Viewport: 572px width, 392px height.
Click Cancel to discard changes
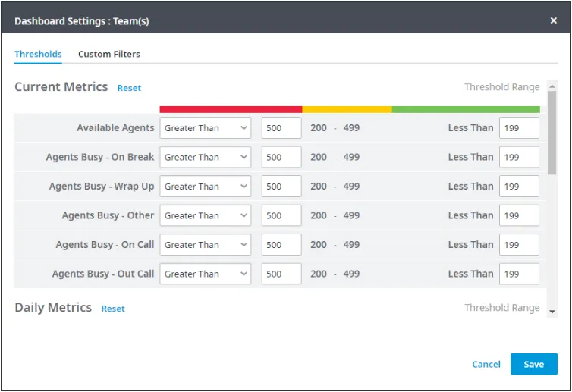(486, 364)
